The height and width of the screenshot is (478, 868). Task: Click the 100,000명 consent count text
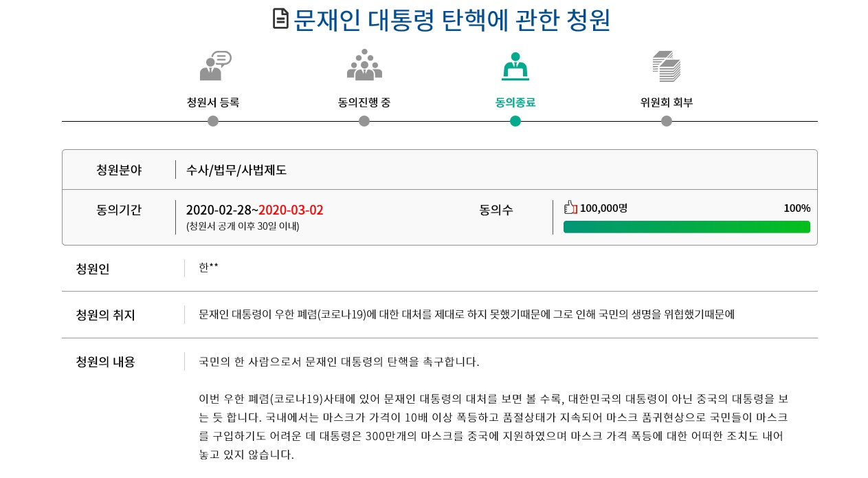pos(604,208)
